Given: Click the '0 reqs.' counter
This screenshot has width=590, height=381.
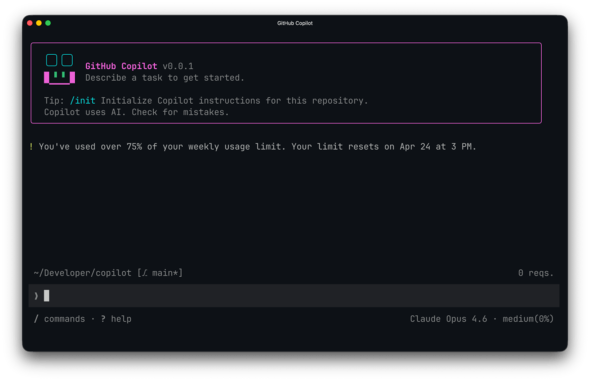Looking at the screenshot, I should tap(536, 273).
